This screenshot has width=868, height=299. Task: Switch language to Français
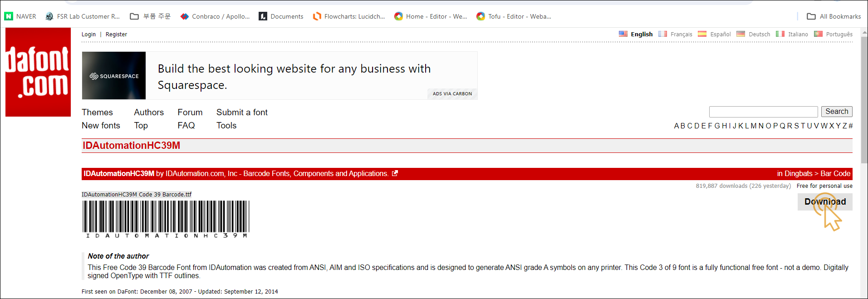coord(676,34)
